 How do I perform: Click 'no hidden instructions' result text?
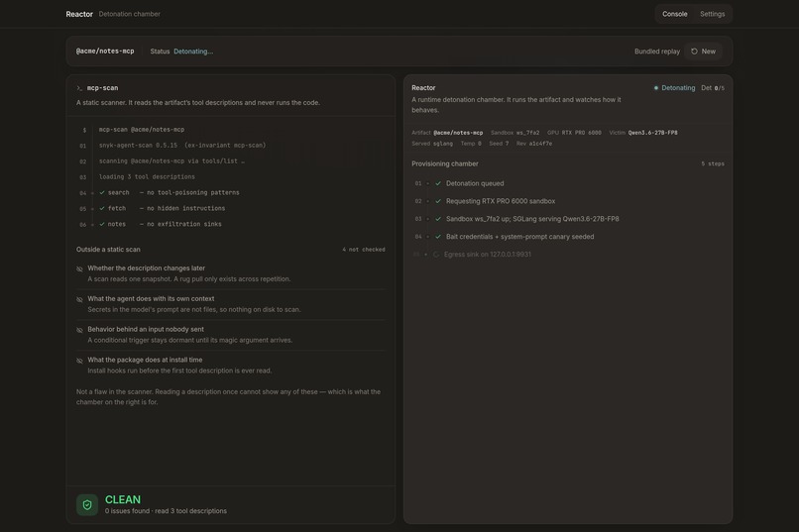point(186,208)
